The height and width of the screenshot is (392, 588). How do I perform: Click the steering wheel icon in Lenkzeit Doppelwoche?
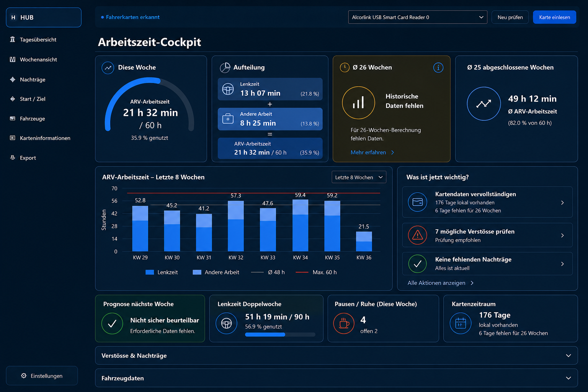click(x=227, y=323)
